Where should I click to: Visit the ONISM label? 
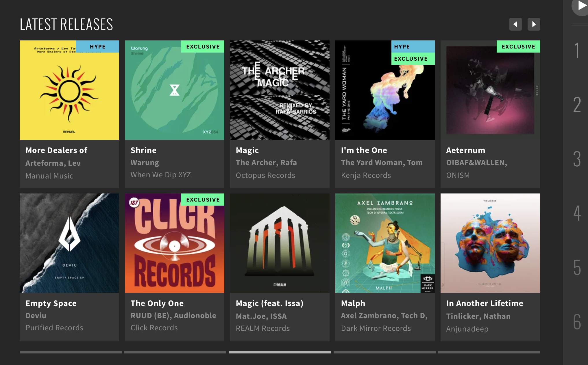coord(458,175)
